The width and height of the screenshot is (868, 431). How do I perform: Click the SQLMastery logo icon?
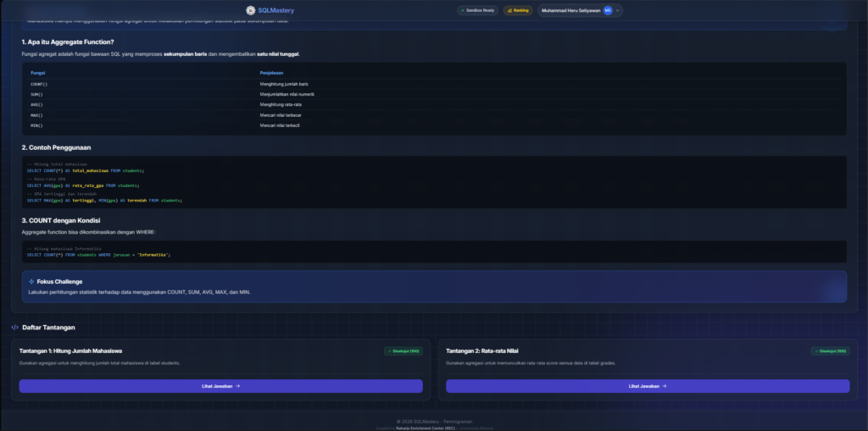250,10
